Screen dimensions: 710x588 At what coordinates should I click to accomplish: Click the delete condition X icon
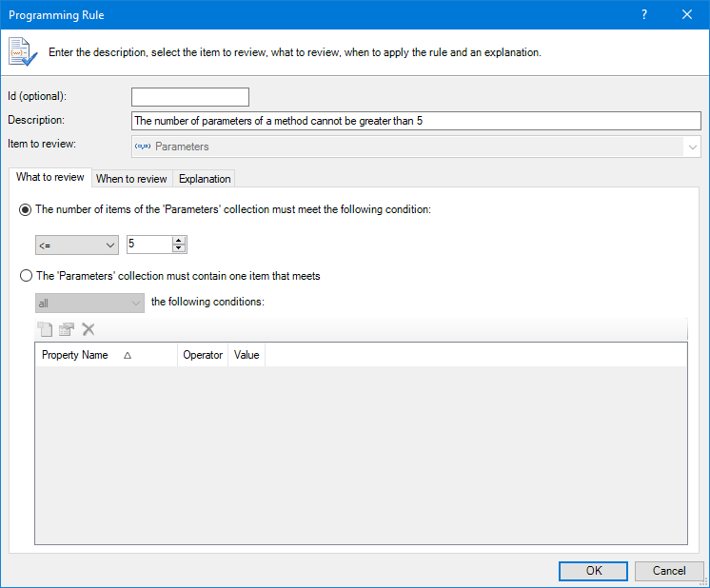(x=89, y=329)
